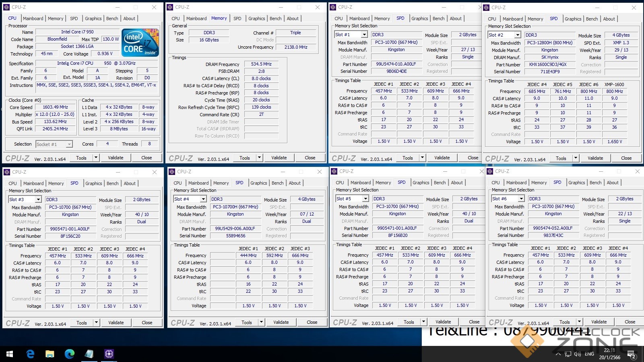Open the Slot #6 memory slot dropdown

(521, 199)
